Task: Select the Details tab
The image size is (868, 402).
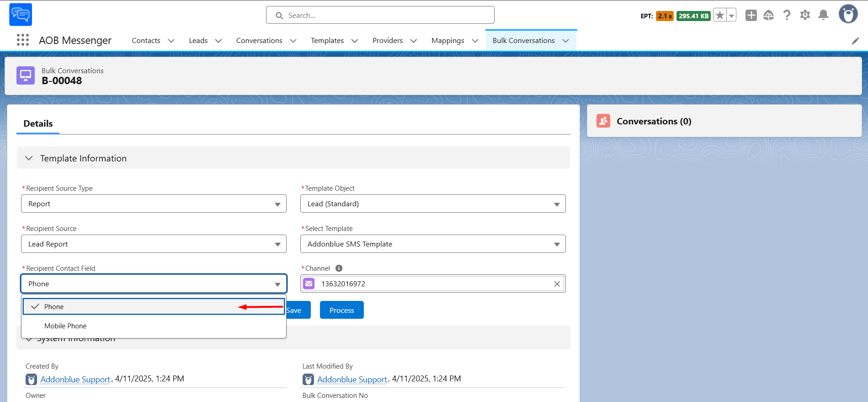Action: coord(38,123)
